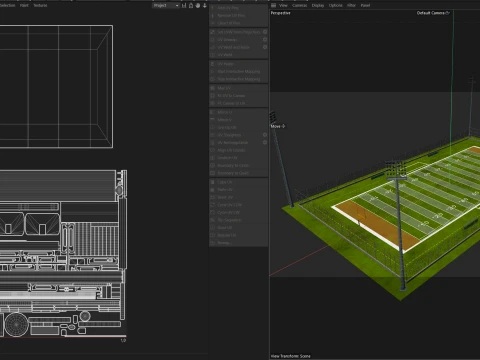Click the Start Interactive Mapping icon
The width and height of the screenshot is (480, 360).
tap(213, 71)
